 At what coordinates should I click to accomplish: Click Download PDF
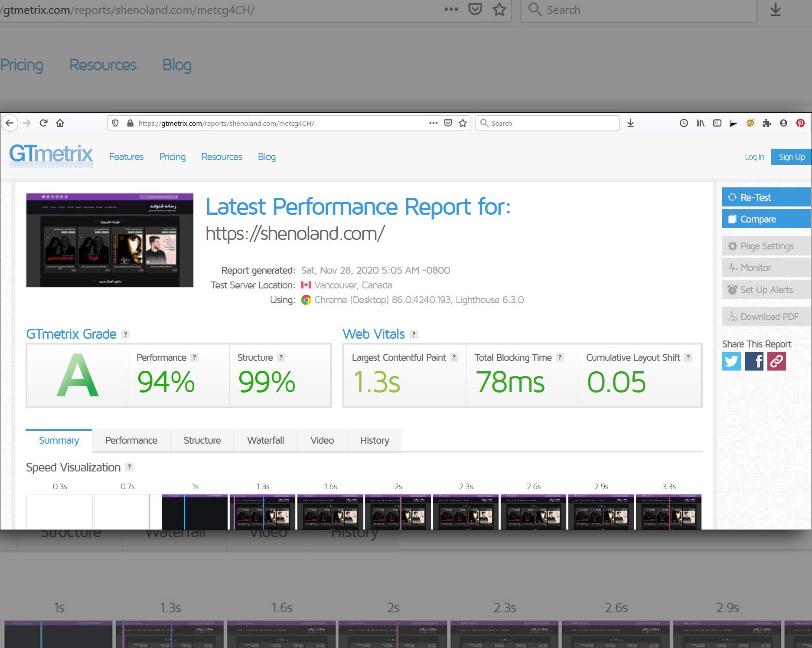[x=766, y=317]
